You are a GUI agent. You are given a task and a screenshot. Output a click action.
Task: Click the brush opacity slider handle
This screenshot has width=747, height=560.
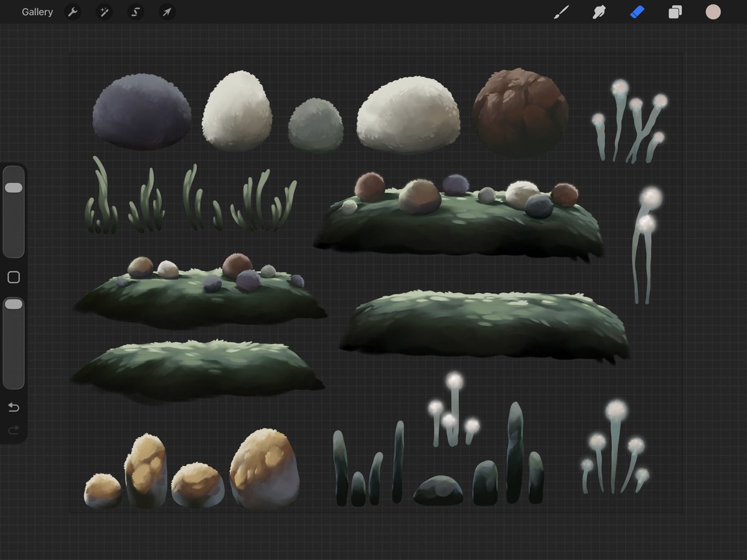point(14,304)
